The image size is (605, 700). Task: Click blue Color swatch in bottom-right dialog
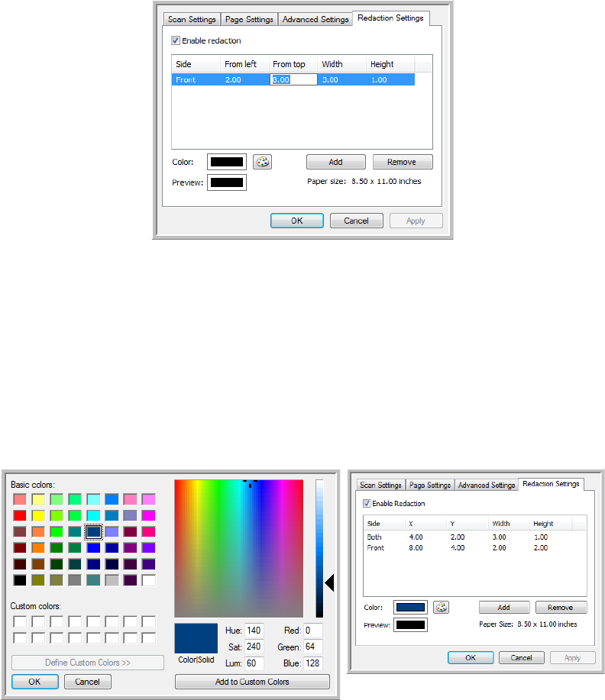click(x=410, y=607)
